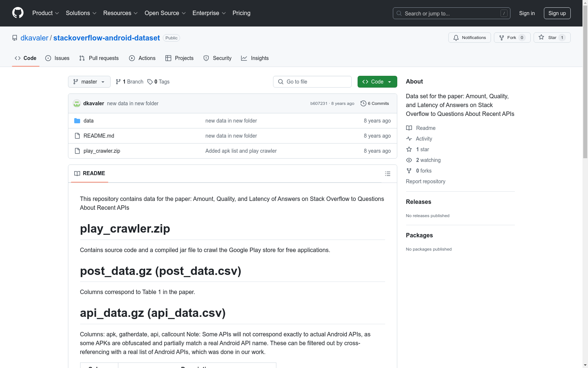View the 0 Tags link
Image resolution: width=588 pixels, height=368 pixels.
tap(158, 82)
